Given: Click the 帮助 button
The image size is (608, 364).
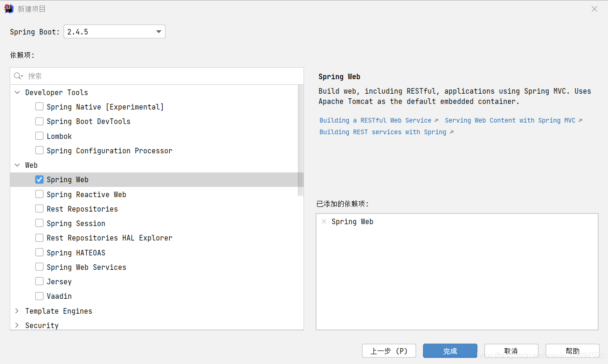Looking at the screenshot, I should click(572, 351).
